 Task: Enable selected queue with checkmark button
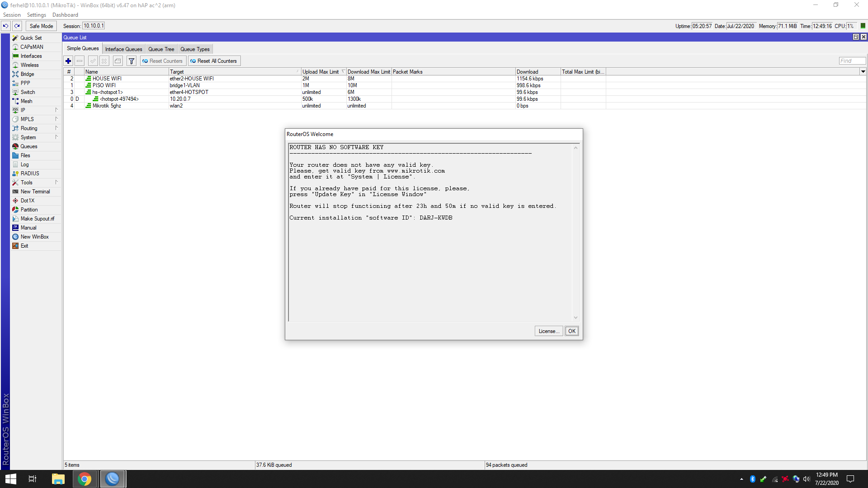click(x=93, y=61)
